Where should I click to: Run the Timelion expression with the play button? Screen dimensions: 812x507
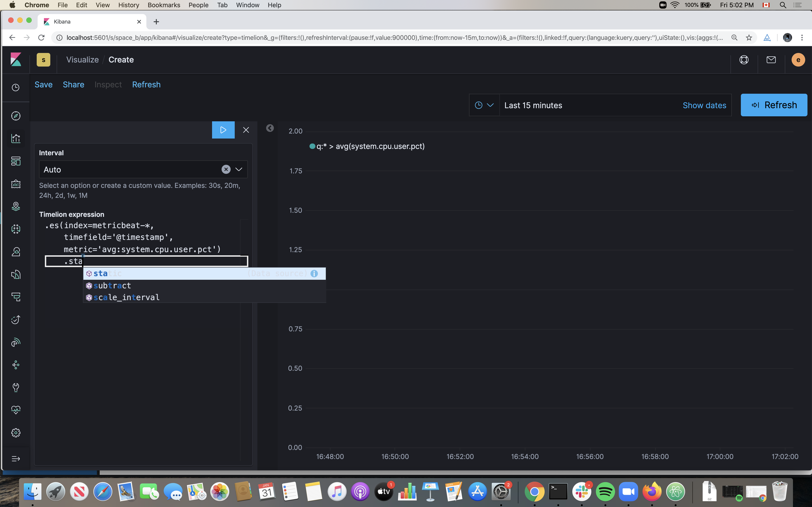pyautogui.click(x=223, y=130)
